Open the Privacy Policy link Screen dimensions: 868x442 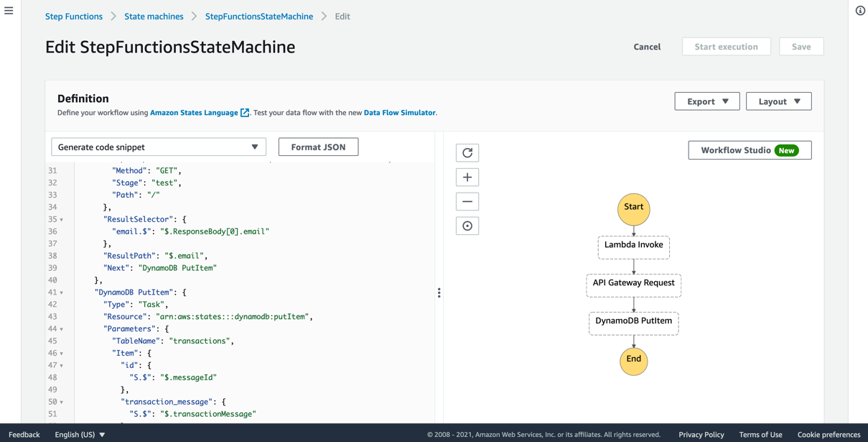(x=701, y=434)
